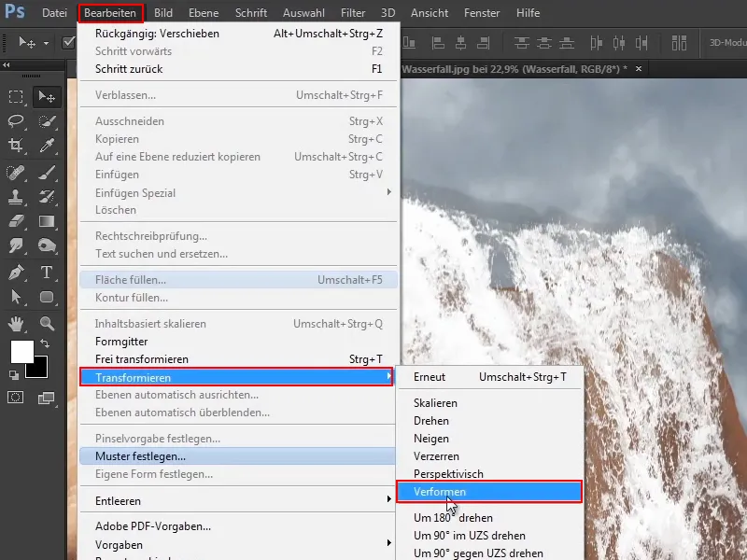Screen dimensions: 747x560
Task: Open the Fenster menu
Action: [x=482, y=13]
